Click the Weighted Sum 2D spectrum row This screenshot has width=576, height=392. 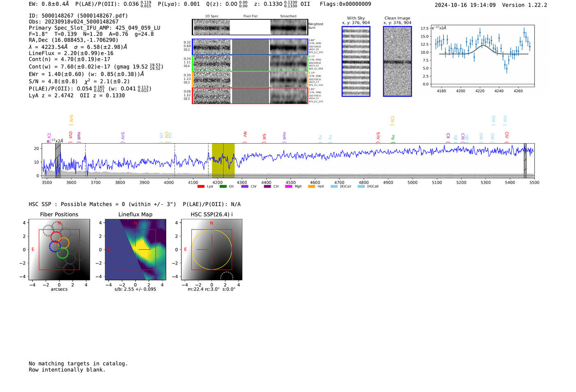pyautogui.click(x=250, y=27)
